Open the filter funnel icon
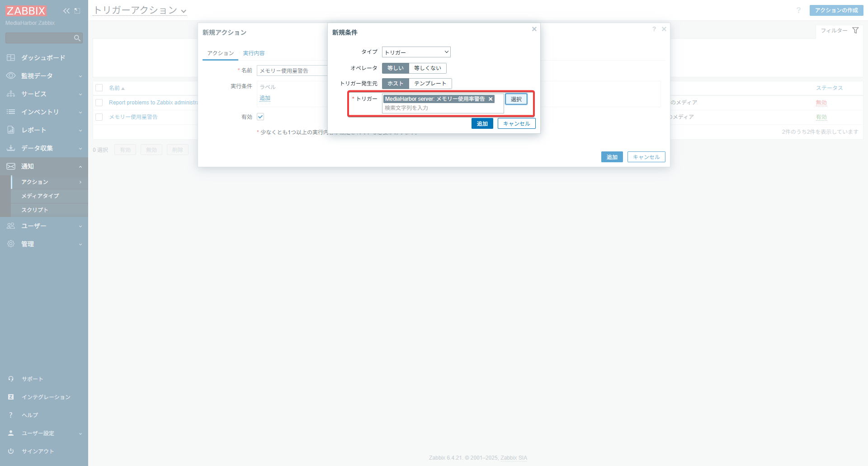 click(x=855, y=30)
